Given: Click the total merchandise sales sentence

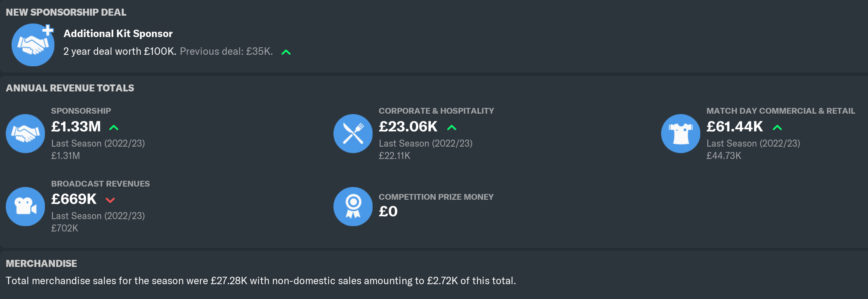Looking at the screenshot, I should (260, 281).
